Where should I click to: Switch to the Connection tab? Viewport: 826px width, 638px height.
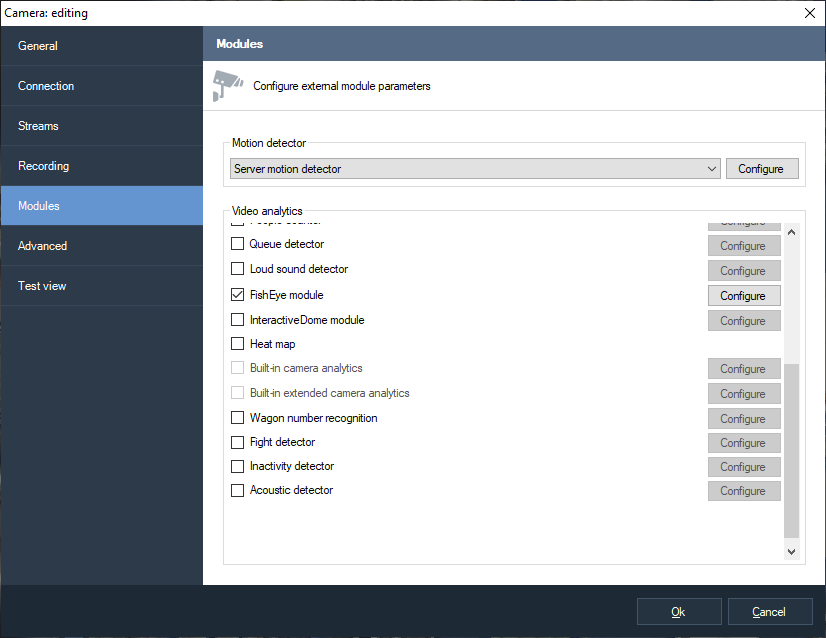[x=101, y=86]
